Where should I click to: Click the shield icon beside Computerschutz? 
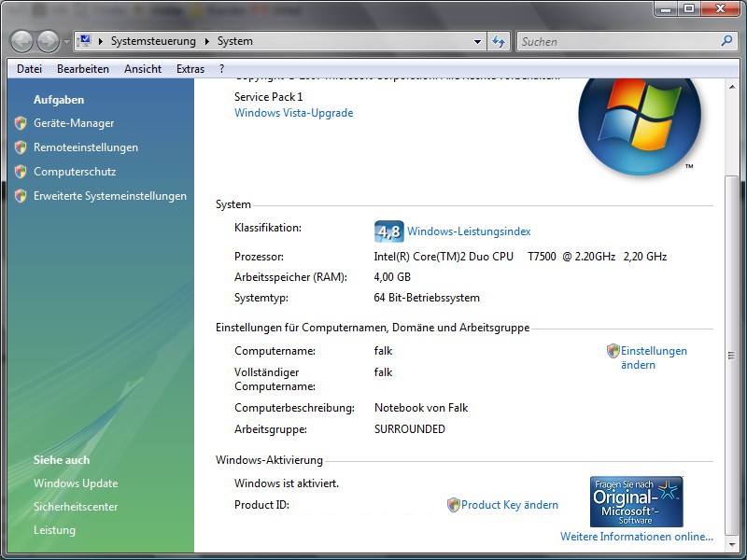pos(21,172)
